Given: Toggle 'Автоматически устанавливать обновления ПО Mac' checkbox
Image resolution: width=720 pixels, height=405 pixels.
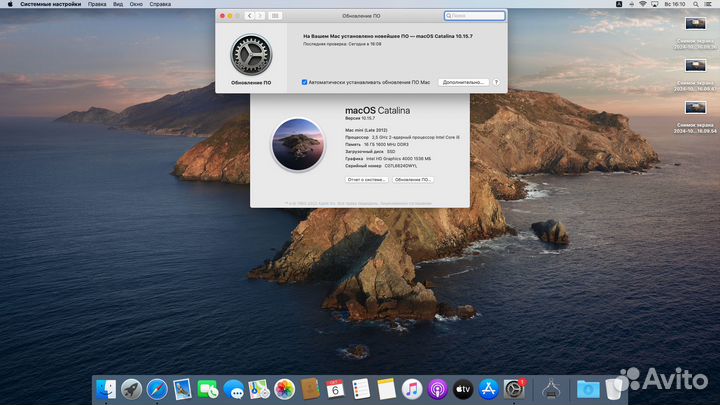Looking at the screenshot, I should pyautogui.click(x=304, y=82).
